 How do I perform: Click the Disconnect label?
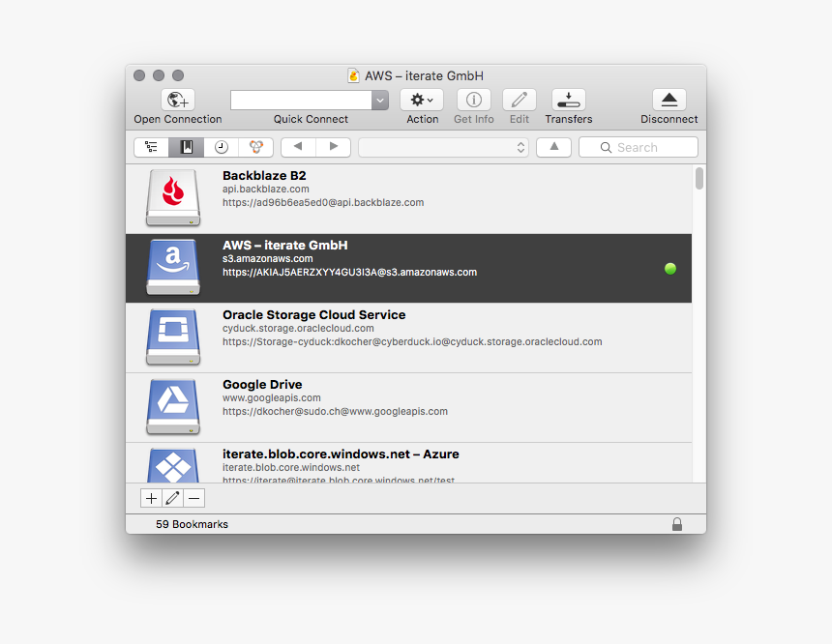(x=669, y=119)
